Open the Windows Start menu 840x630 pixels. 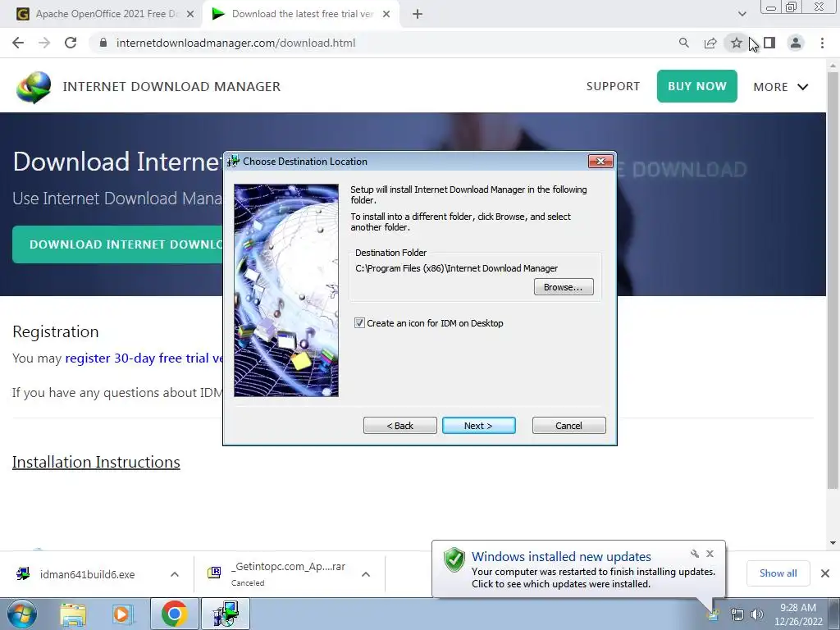pos(22,614)
